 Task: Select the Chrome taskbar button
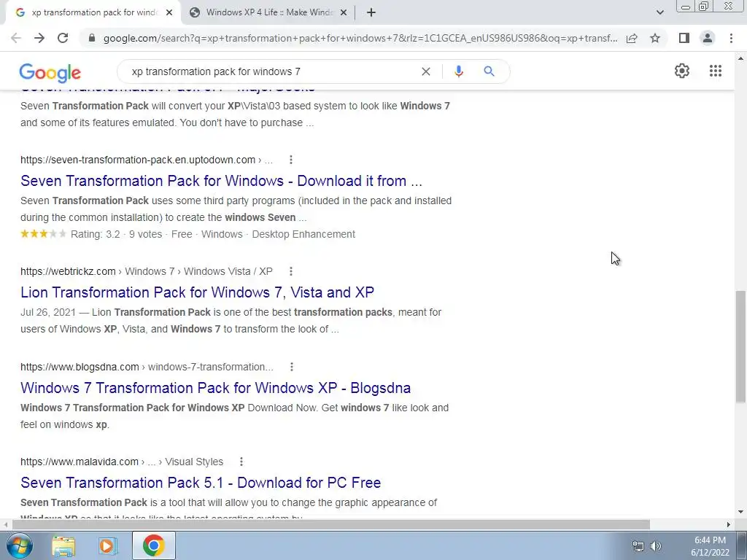tap(153, 545)
